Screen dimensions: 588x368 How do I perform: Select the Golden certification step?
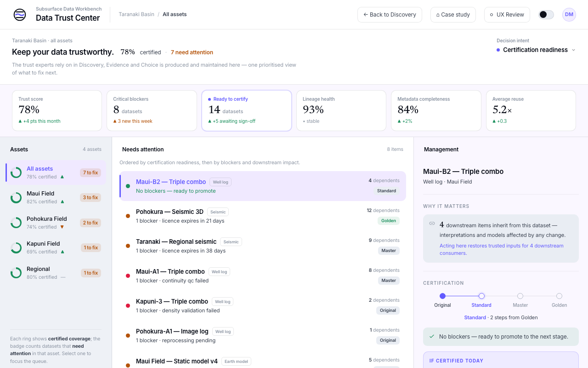coord(559,300)
